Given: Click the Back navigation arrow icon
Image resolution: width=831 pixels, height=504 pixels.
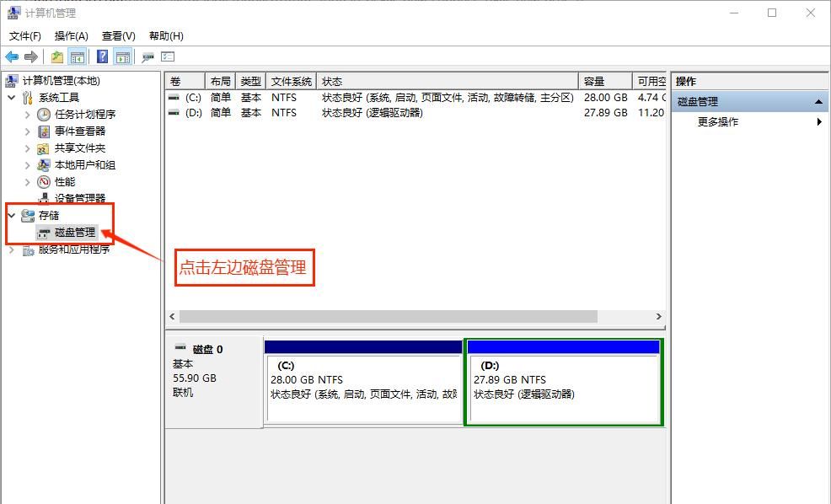Looking at the screenshot, I should click(x=10, y=56).
